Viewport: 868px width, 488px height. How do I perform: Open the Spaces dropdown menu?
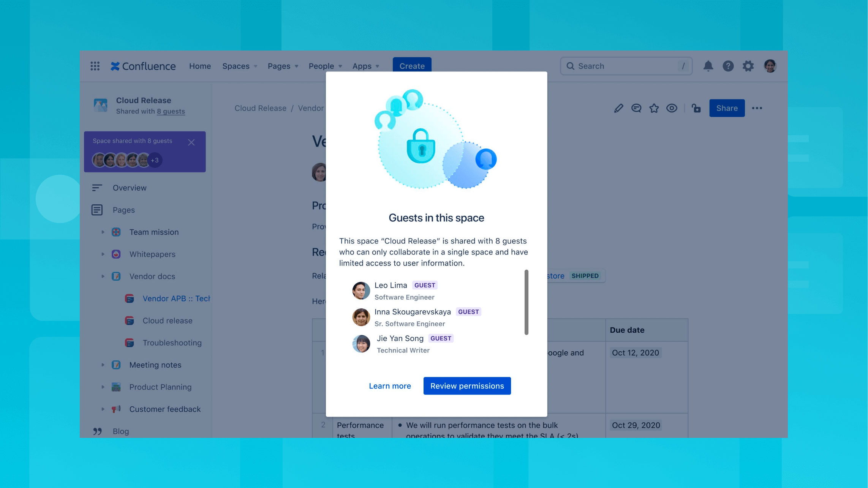239,66
